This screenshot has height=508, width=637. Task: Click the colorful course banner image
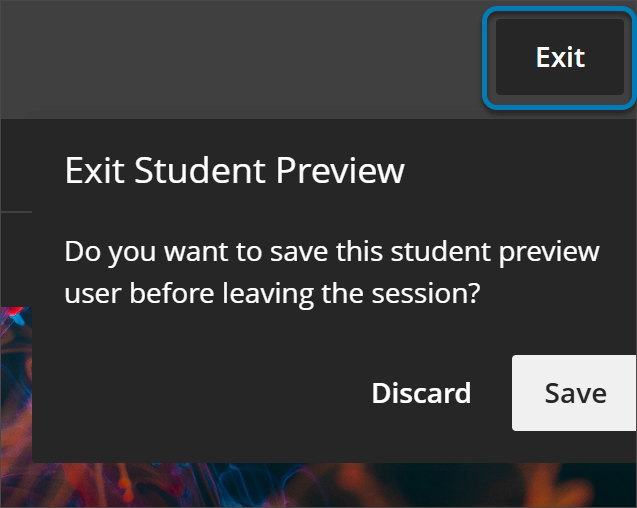[x=14, y=400]
